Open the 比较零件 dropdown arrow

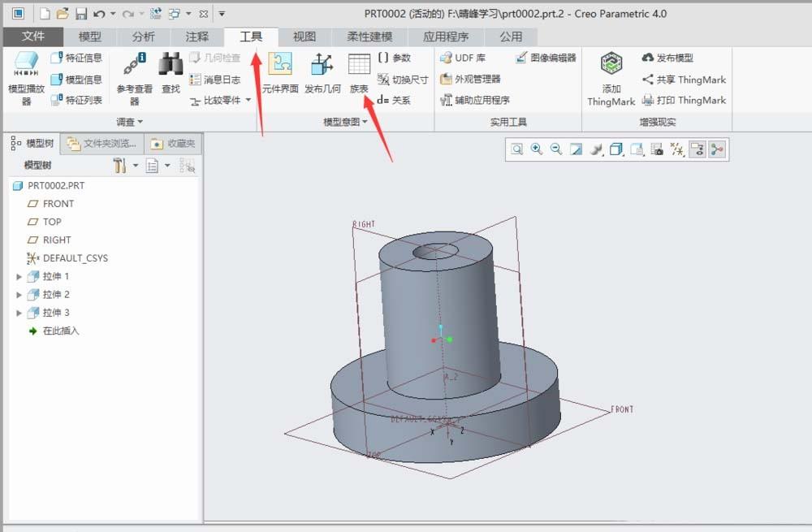tap(248, 102)
